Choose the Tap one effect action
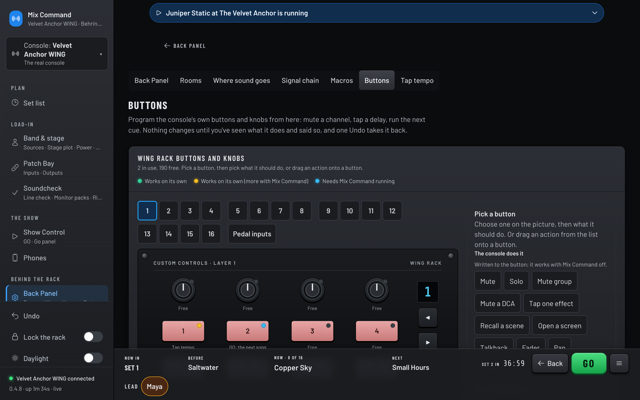The image size is (640, 400). (x=551, y=304)
